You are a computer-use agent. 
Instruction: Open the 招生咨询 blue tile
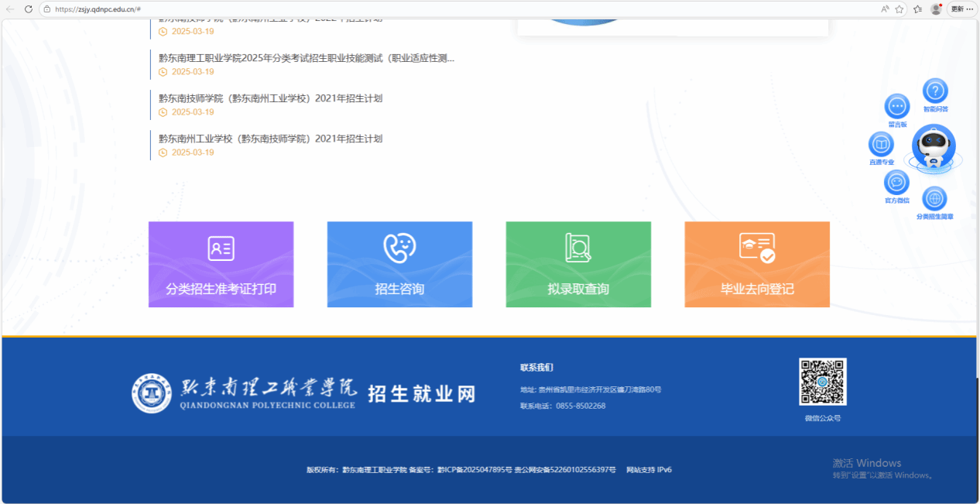point(399,264)
